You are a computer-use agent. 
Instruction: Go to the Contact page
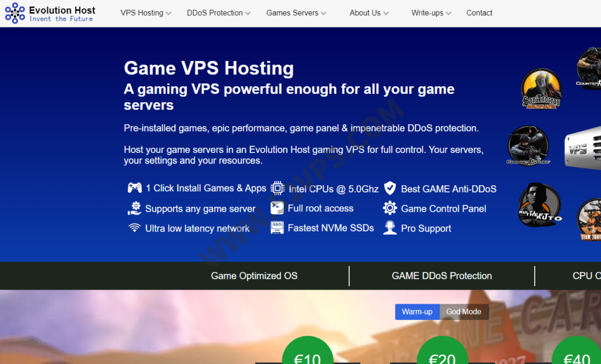(479, 13)
